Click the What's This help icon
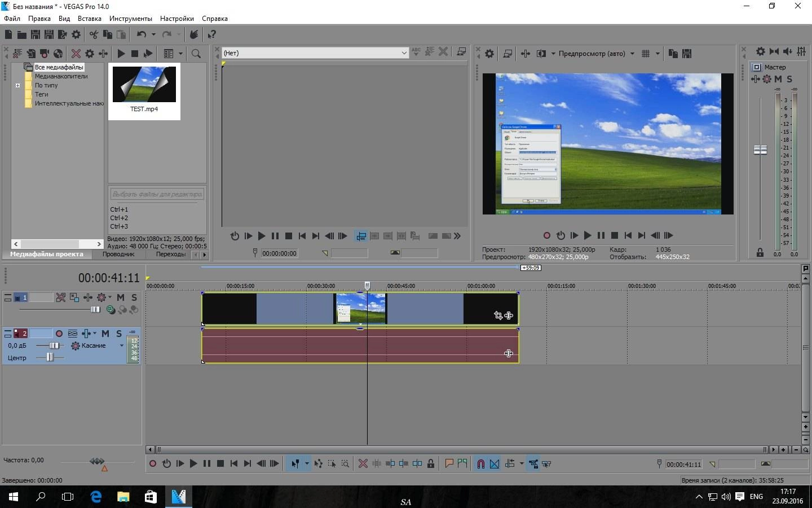The image size is (812, 508). [x=212, y=34]
